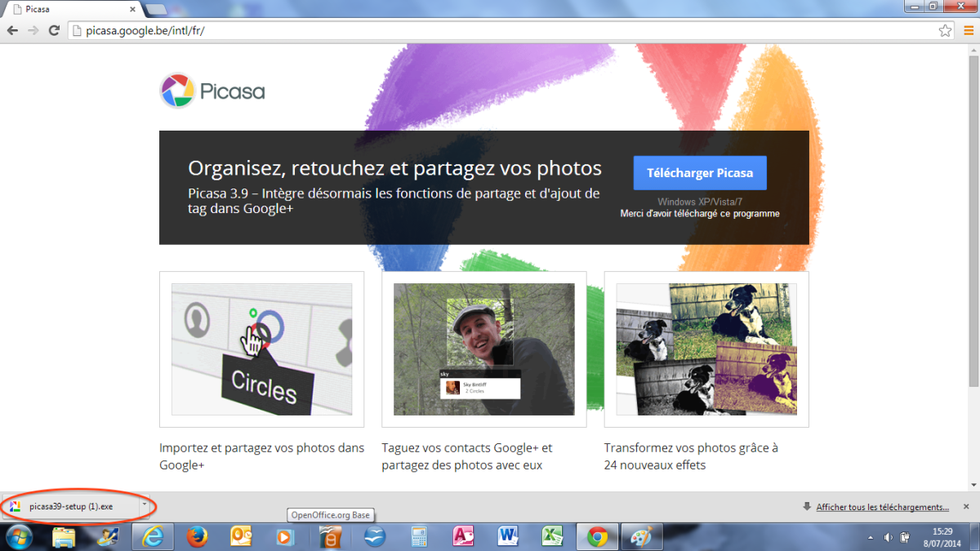Open Windows Media Player from the taskbar
This screenshot has width=980, height=551.
(285, 536)
